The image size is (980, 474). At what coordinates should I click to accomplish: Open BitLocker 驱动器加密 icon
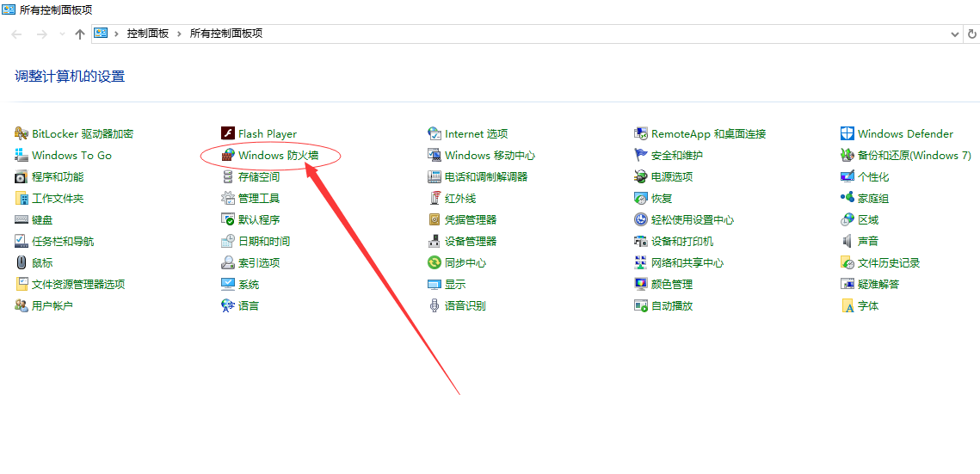tap(22, 133)
